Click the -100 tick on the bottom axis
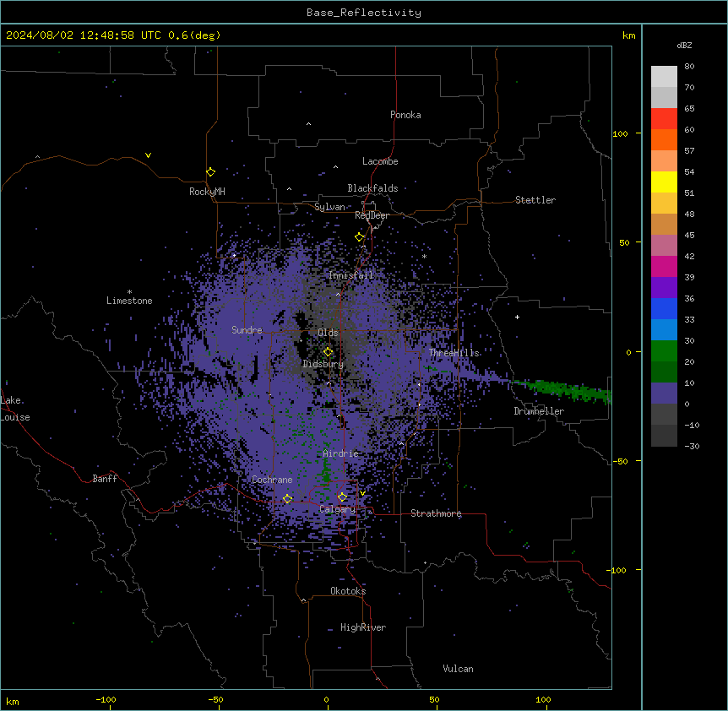Viewport: 728px width, 711px height. point(106,700)
